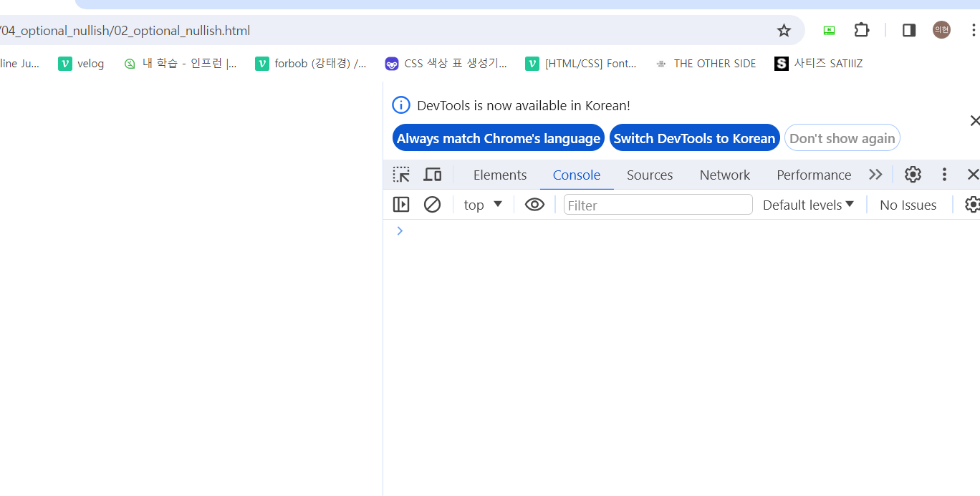Viewport: 980px width, 496px height.
Task: Open the Extensions puzzle icon
Action: [x=862, y=30]
